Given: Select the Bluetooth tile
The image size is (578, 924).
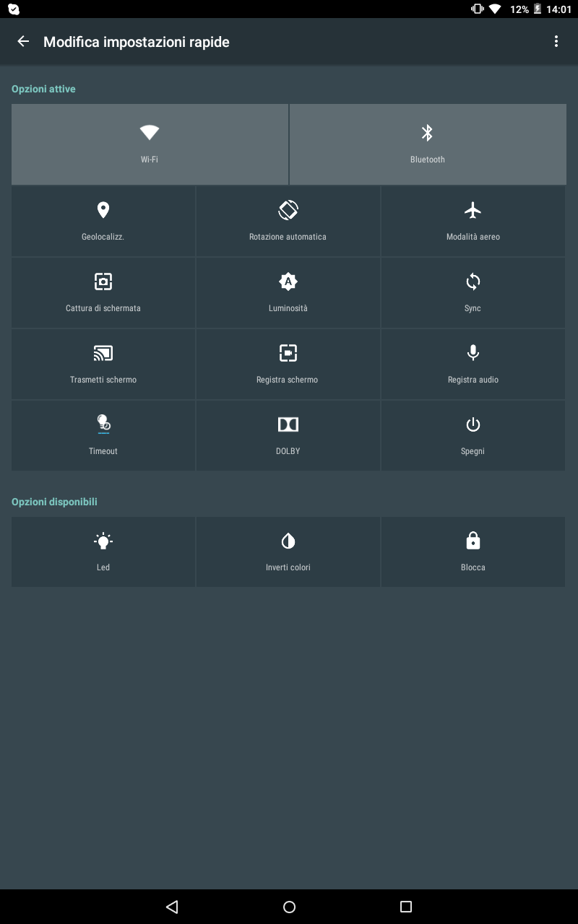Looking at the screenshot, I should tap(427, 144).
